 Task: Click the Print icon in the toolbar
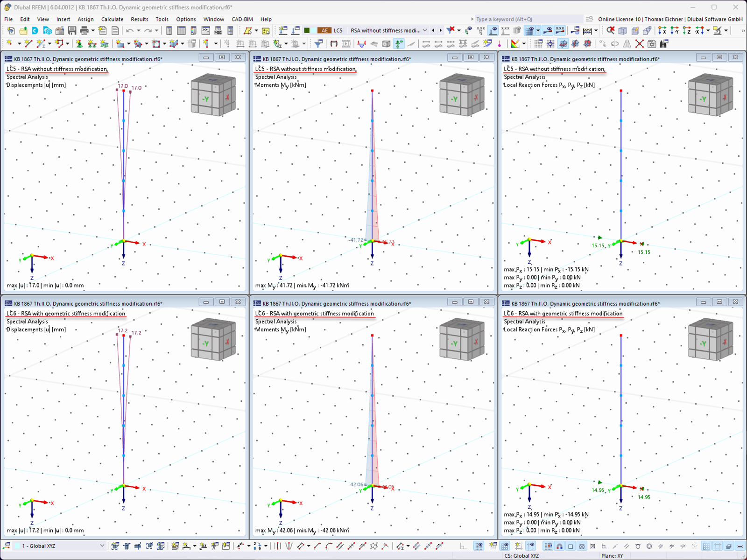(x=84, y=31)
